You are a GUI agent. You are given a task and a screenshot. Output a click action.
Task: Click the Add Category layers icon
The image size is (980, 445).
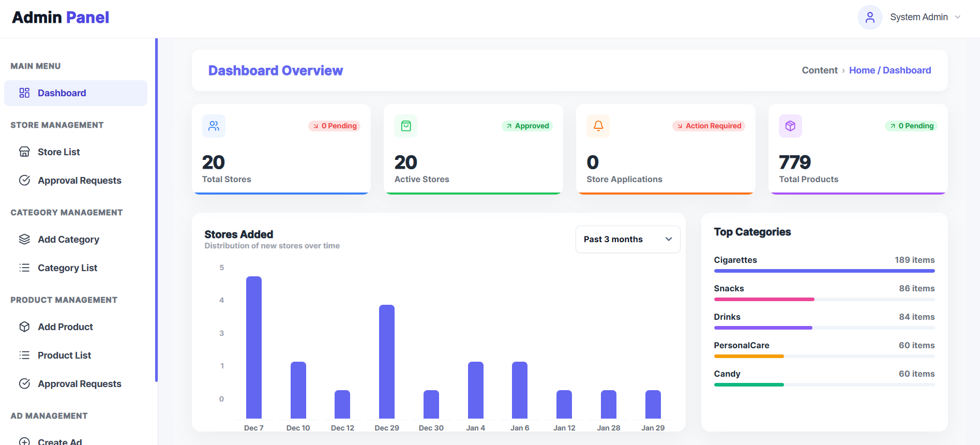[24, 239]
